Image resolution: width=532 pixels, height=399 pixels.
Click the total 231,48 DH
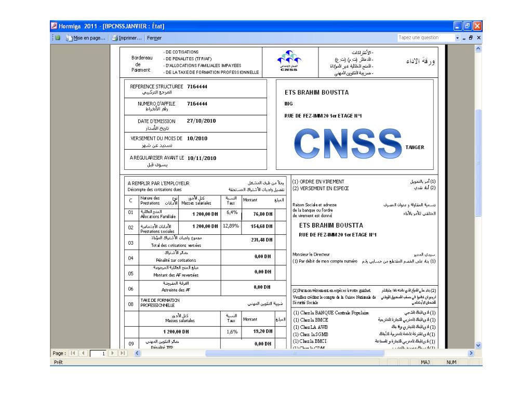[262, 240]
